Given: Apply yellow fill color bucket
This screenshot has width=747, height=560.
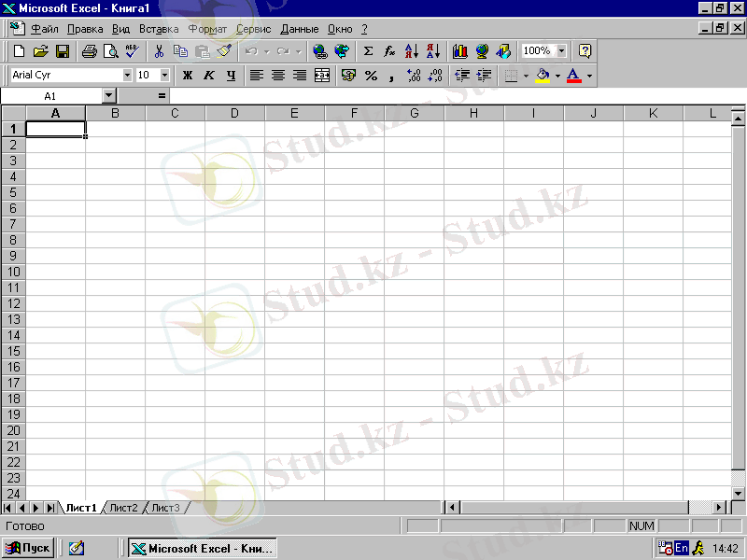Looking at the screenshot, I should (543, 76).
